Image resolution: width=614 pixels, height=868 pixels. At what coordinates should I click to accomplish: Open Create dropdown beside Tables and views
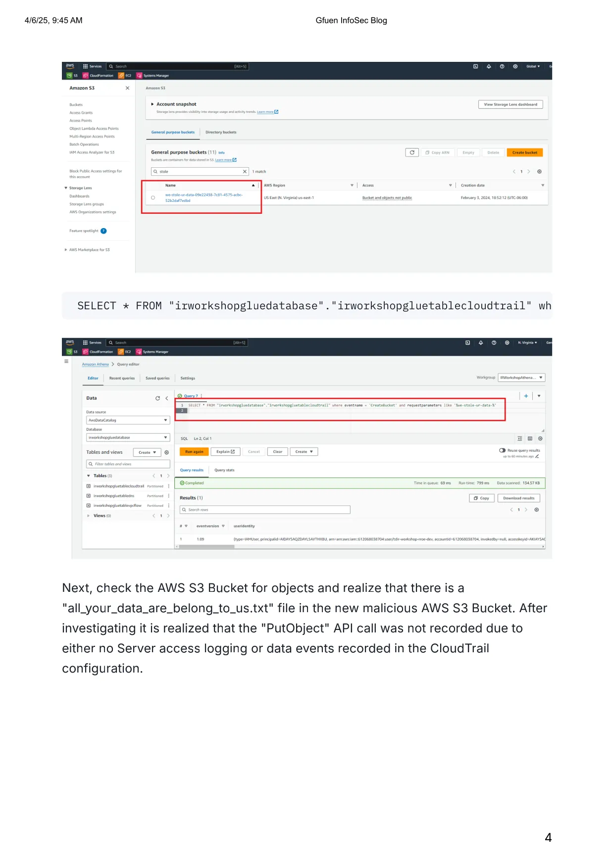tap(147, 452)
